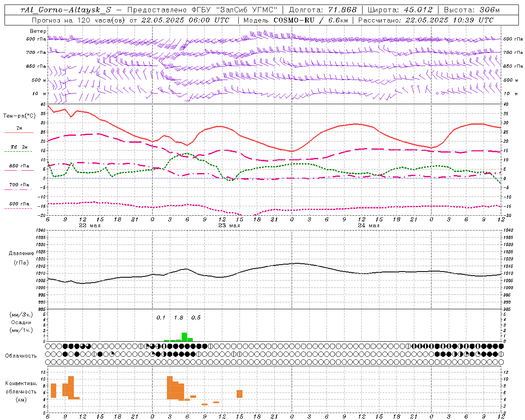525x420 pixels.
Task: Click the "22 мая" date label
Action: [x=89, y=226]
